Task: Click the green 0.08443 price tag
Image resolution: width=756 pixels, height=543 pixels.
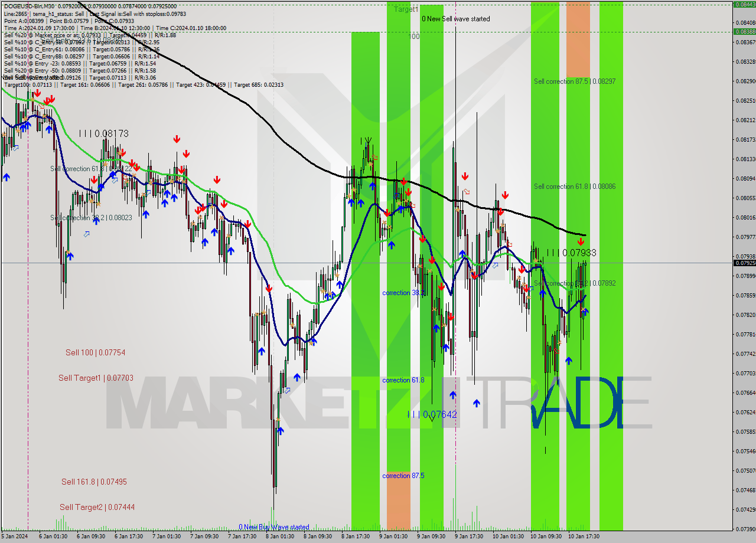Action: pos(744,4)
